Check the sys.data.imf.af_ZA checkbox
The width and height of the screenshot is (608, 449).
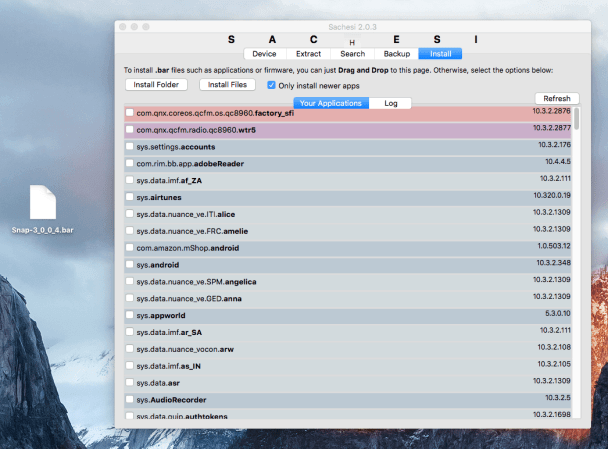(x=130, y=180)
